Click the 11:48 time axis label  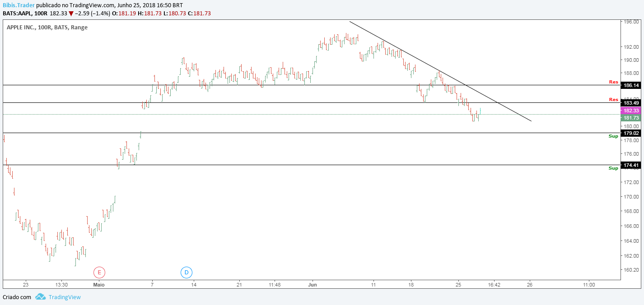(274, 285)
